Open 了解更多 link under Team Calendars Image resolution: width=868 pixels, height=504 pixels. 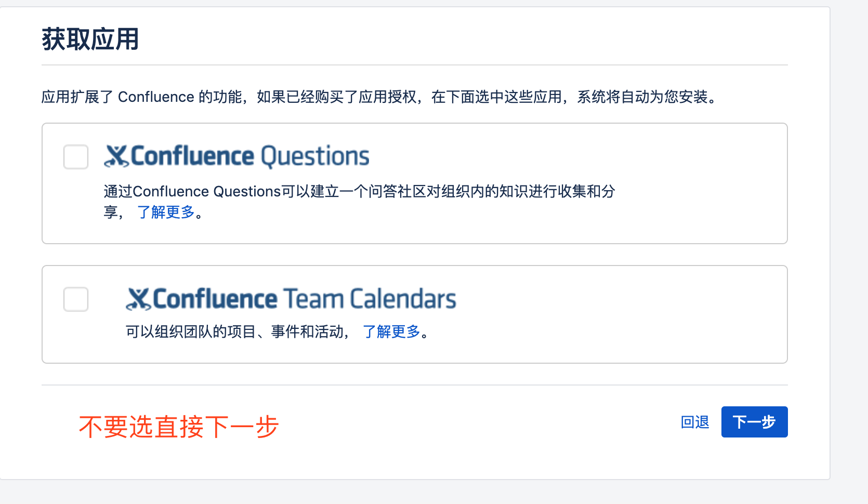pyautogui.click(x=391, y=331)
